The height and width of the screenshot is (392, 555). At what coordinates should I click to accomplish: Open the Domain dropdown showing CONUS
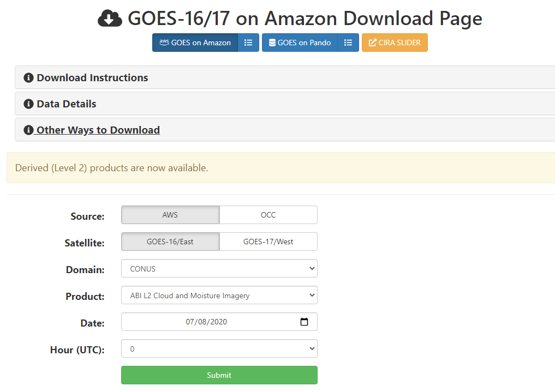(x=219, y=268)
